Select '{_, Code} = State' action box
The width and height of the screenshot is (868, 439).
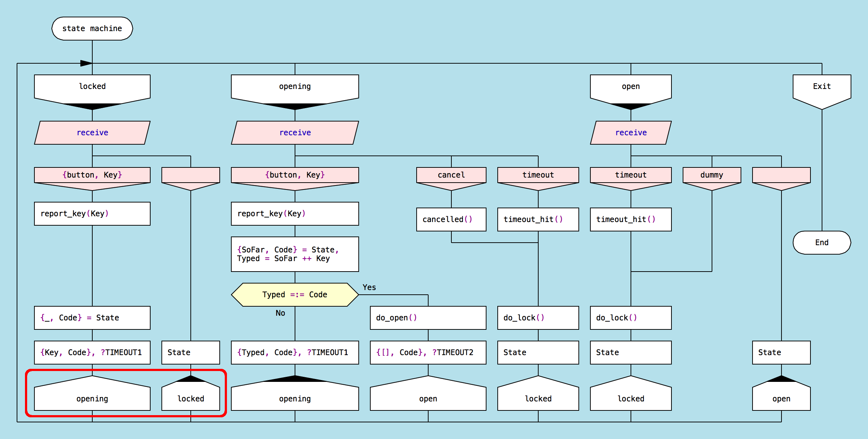(x=92, y=318)
